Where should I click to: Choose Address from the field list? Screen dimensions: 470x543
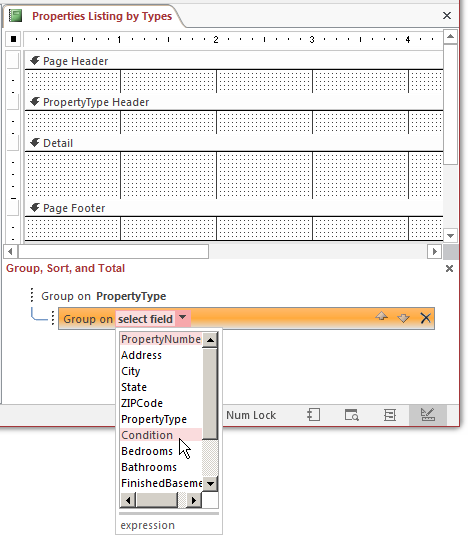161,355
